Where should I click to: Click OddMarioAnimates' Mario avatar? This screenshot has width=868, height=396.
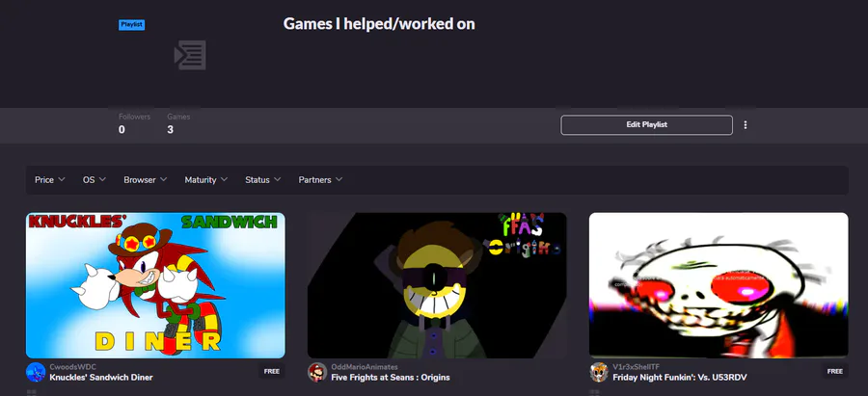tap(317, 372)
